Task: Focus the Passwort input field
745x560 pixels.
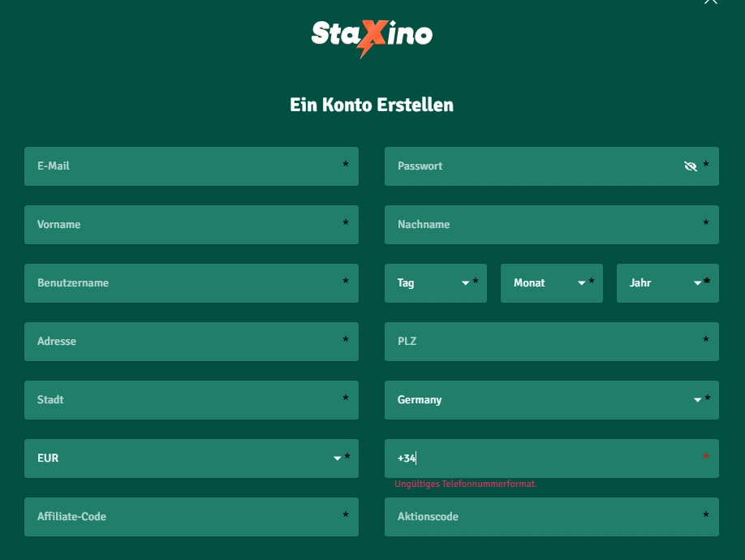Action: pyautogui.click(x=552, y=166)
